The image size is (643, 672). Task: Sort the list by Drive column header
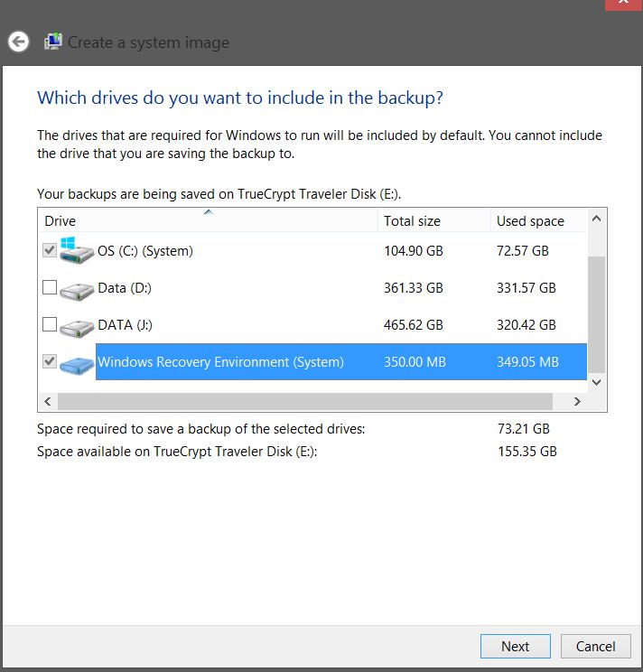click(209, 220)
